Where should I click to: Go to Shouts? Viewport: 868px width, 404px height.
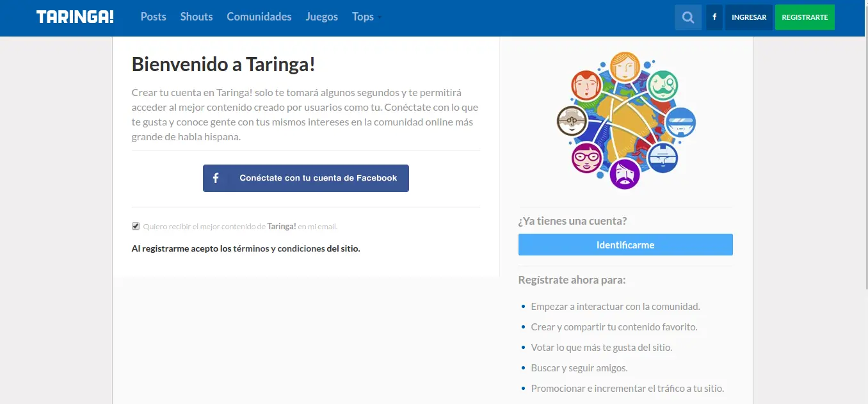197,17
